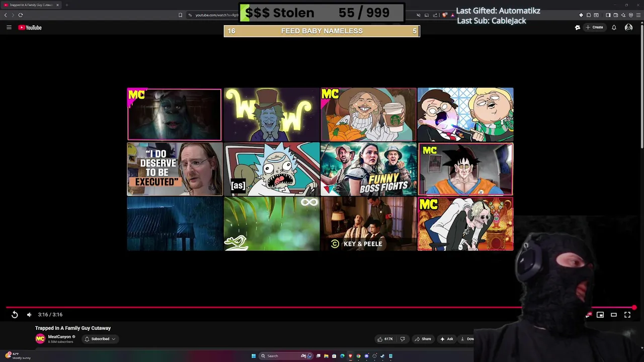Click the Create button in YouTube header
The height and width of the screenshot is (362, 644).
point(595,28)
